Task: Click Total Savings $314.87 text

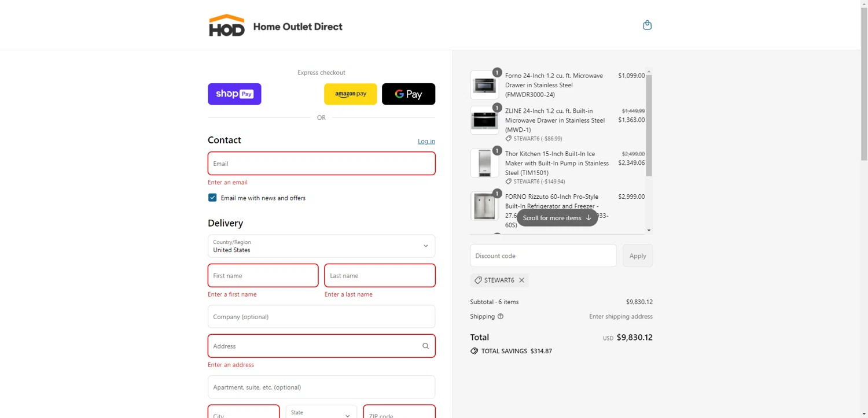Action: (516, 351)
